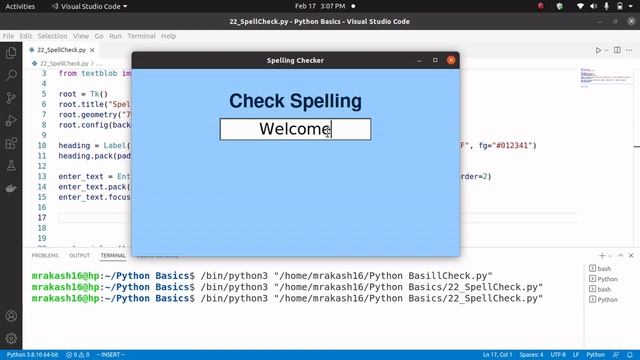Minimize the Spelling Checker window

[x=419, y=60]
